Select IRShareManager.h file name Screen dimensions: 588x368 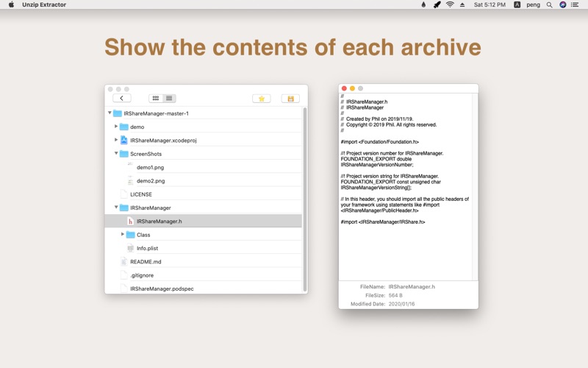pyautogui.click(x=159, y=222)
